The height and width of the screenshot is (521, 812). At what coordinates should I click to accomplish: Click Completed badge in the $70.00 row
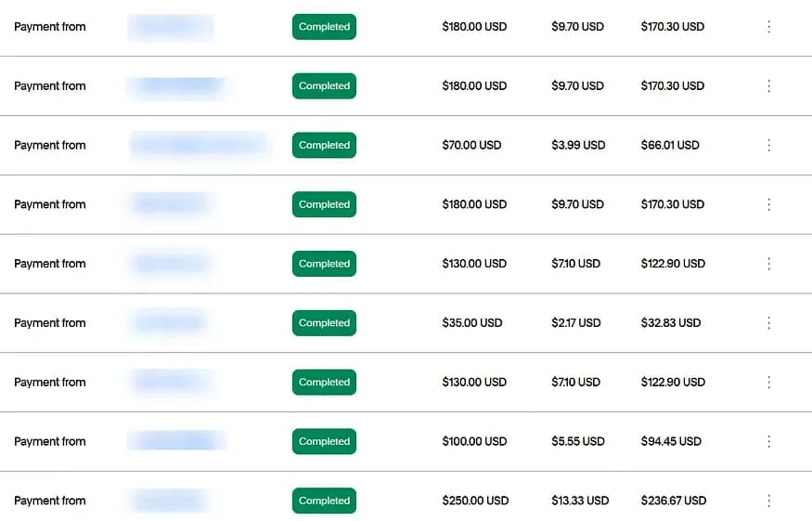324,145
